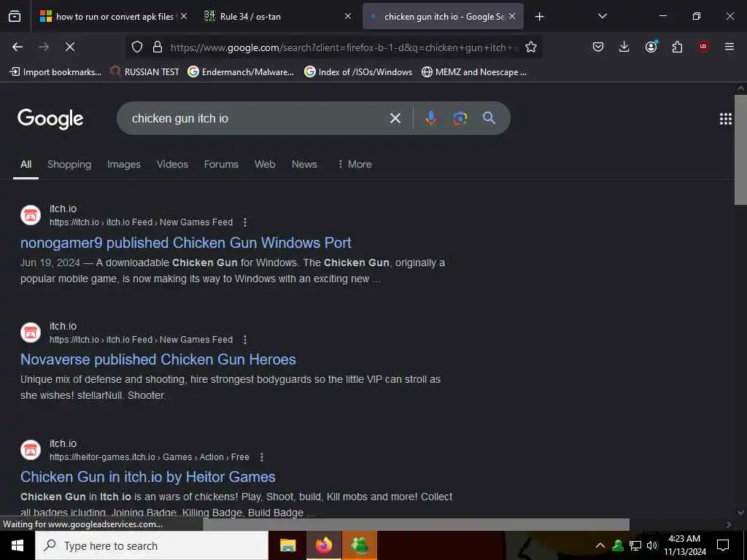Open the network tray icon

click(x=635, y=545)
